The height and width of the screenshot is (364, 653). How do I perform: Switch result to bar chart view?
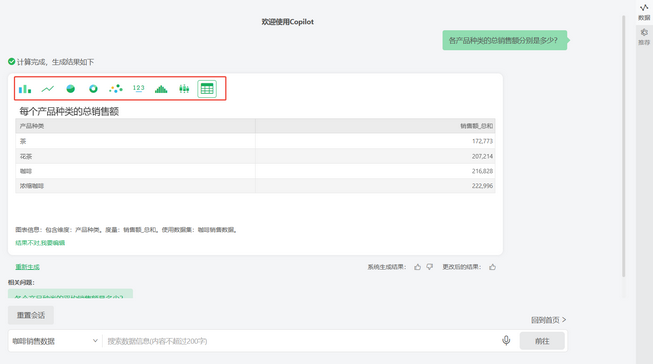click(x=25, y=89)
